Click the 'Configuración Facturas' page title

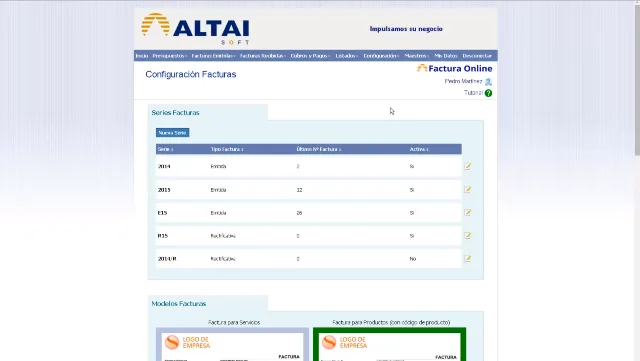(191, 74)
